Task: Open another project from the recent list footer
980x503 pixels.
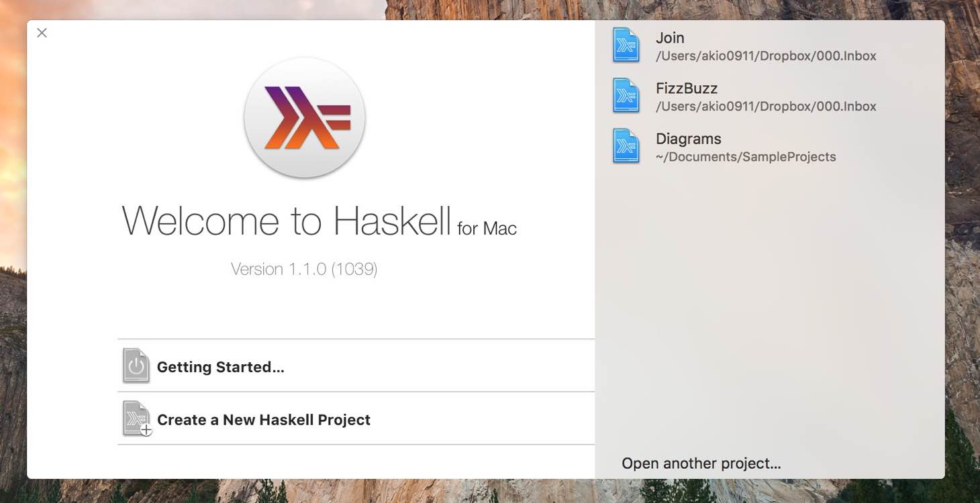Action: (x=701, y=463)
